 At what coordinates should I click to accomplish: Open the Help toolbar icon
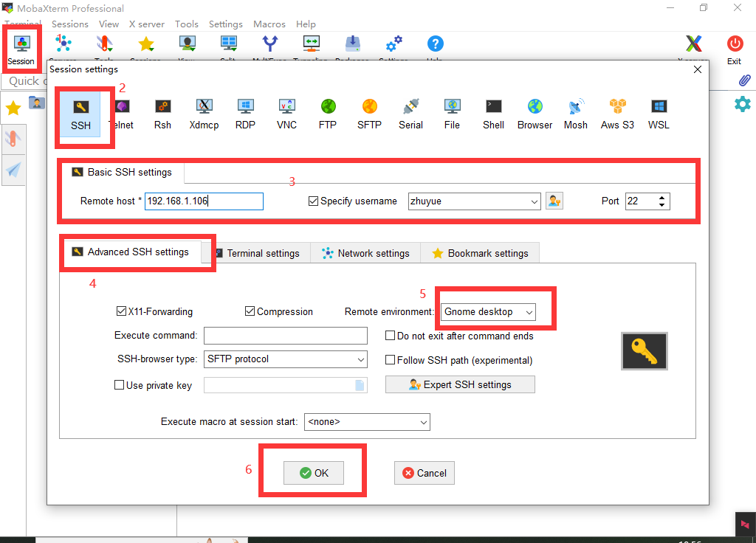[x=435, y=44]
